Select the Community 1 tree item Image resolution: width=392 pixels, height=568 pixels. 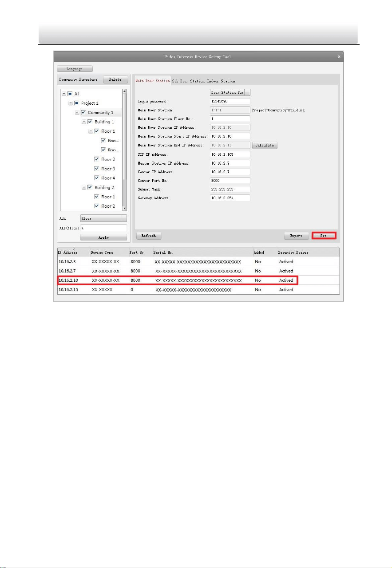click(x=100, y=113)
